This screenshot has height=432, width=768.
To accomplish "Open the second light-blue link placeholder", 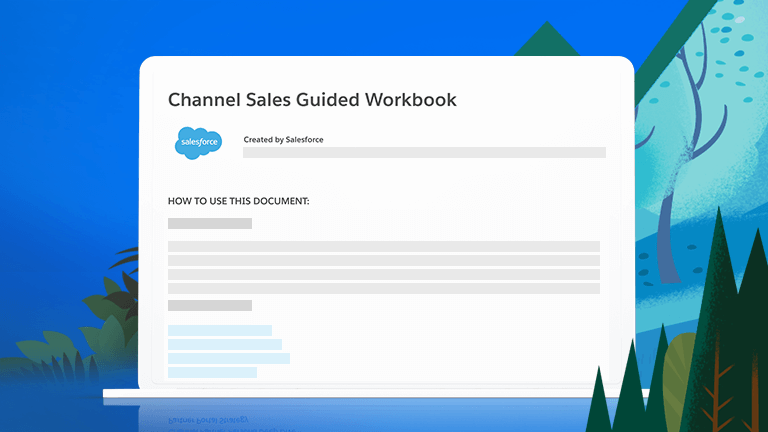I will pyautogui.click(x=225, y=344).
